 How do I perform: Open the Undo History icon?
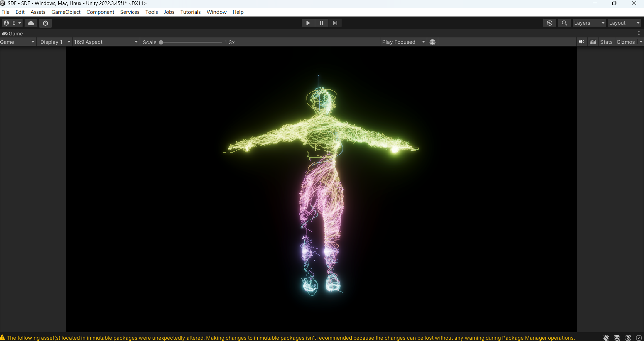pyautogui.click(x=550, y=23)
